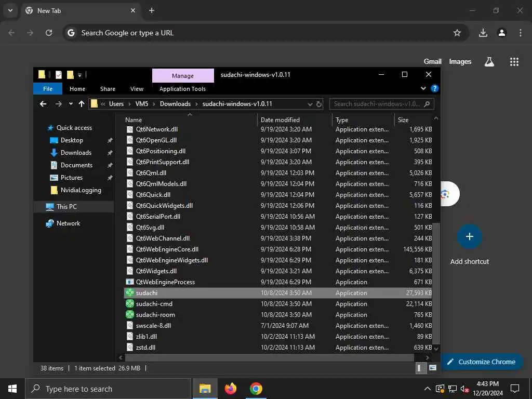Viewport: 532px width, 399px height.
Task: Open the File menu tab
Action: pyautogui.click(x=48, y=89)
